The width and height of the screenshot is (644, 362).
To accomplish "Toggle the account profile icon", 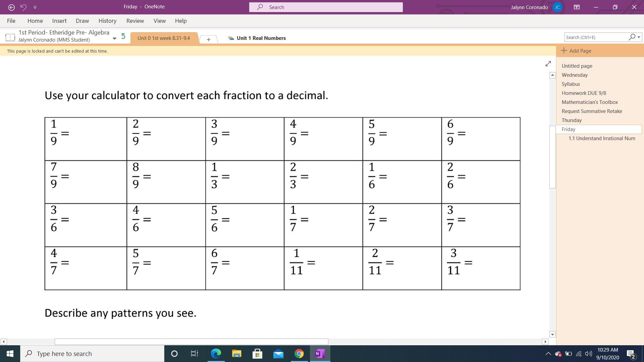I will 559,7.
